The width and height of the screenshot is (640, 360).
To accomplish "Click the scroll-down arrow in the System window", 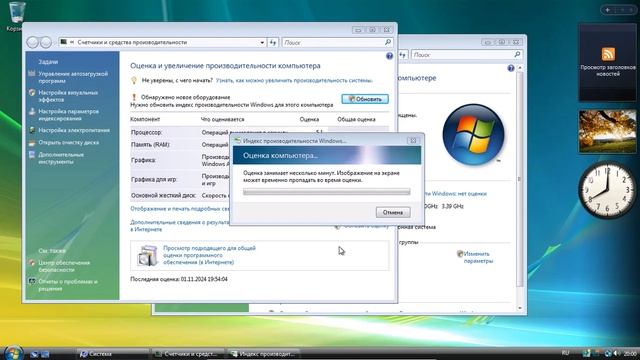I will tap(520, 308).
